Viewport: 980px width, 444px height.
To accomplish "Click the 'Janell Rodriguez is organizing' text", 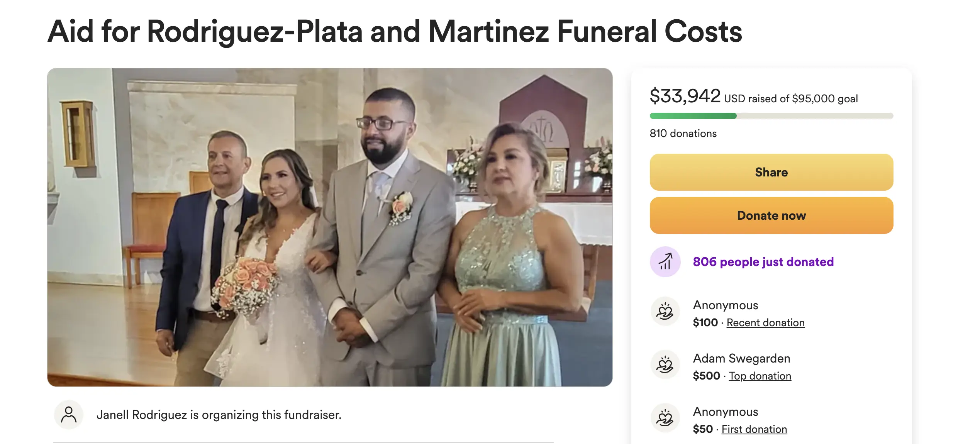I will [x=219, y=415].
